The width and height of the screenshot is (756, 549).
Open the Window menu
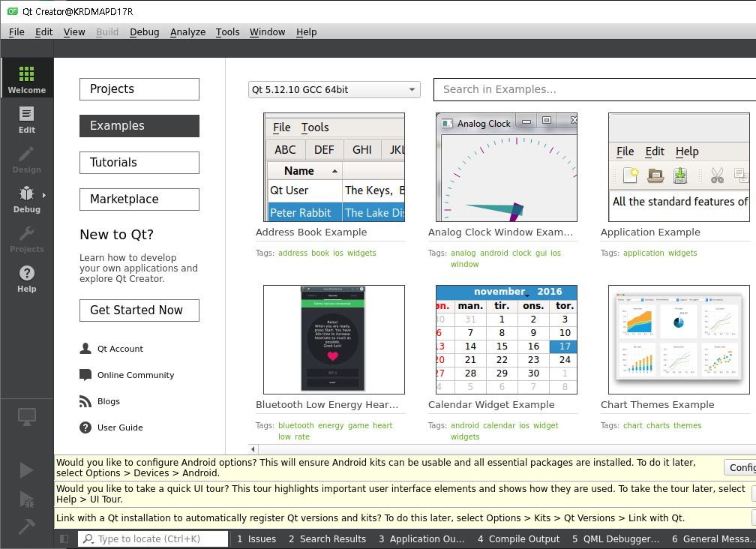click(267, 31)
